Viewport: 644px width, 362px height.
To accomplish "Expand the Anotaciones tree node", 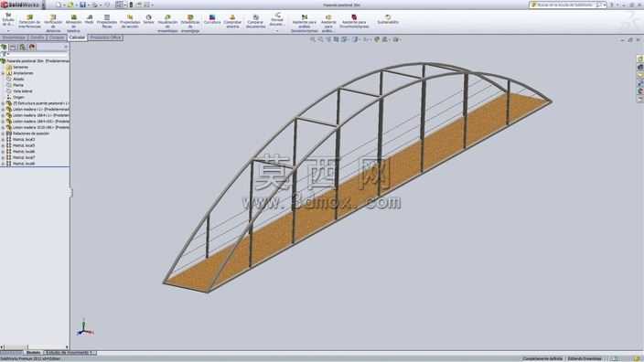I will point(3,73).
